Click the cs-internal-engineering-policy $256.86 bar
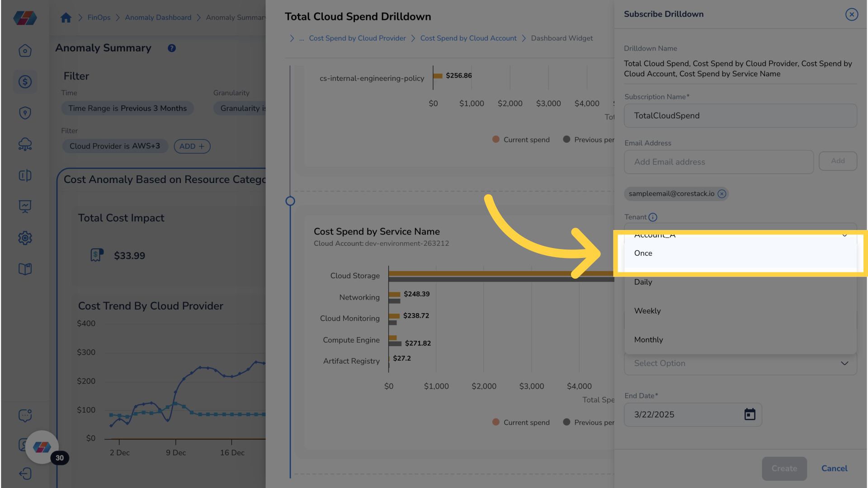 [438, 76]
